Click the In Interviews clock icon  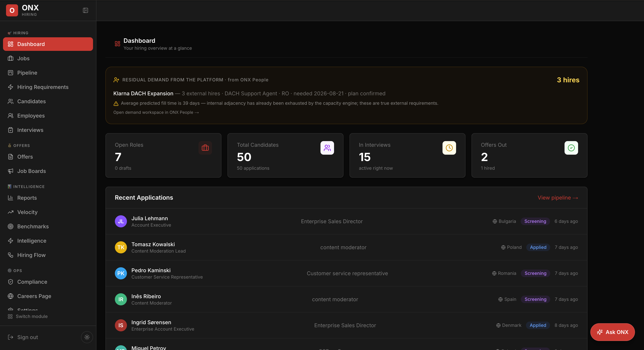coord(449,148)
